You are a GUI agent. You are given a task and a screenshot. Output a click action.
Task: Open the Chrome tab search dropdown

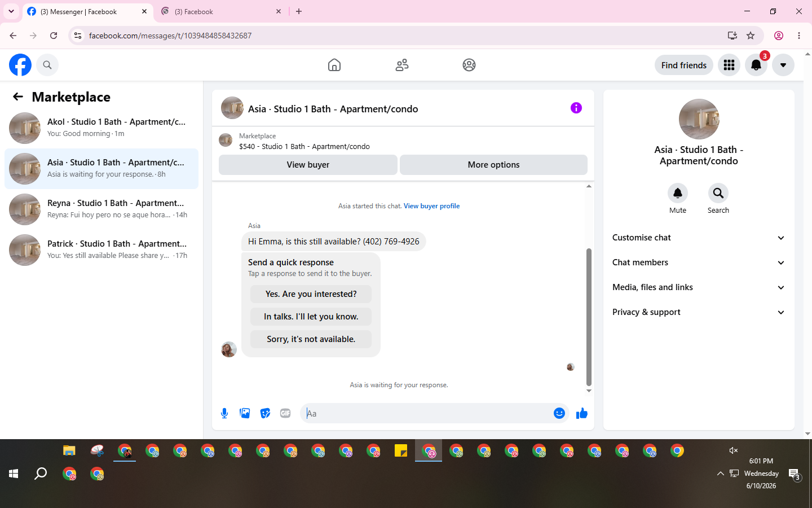(11, 11)
